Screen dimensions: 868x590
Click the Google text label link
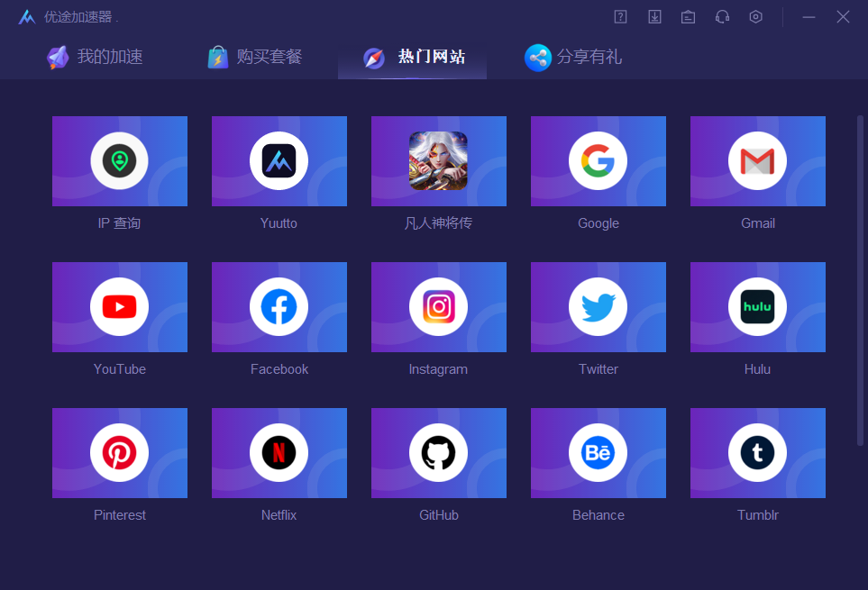[x=598, y=223]
